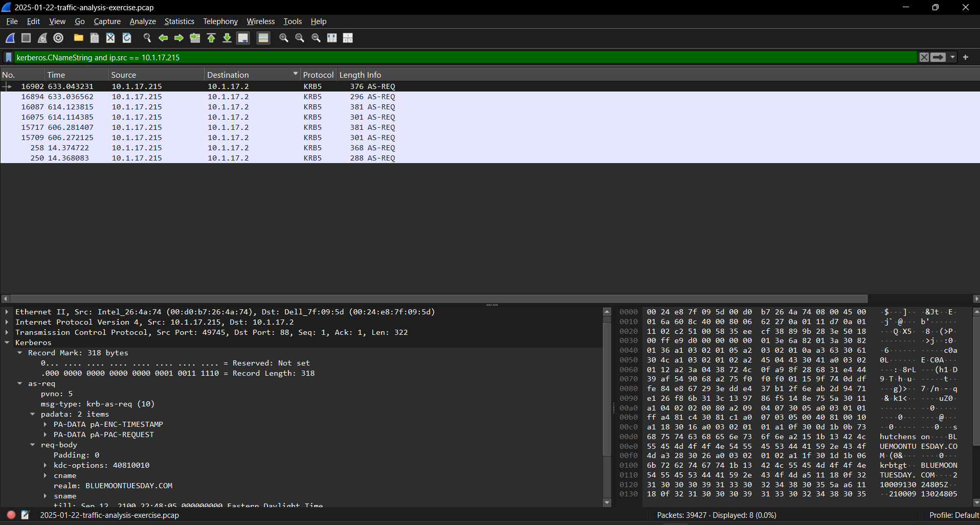980x525 pixels.
Task: Zoom in packet list text
Action: (284, 38)
